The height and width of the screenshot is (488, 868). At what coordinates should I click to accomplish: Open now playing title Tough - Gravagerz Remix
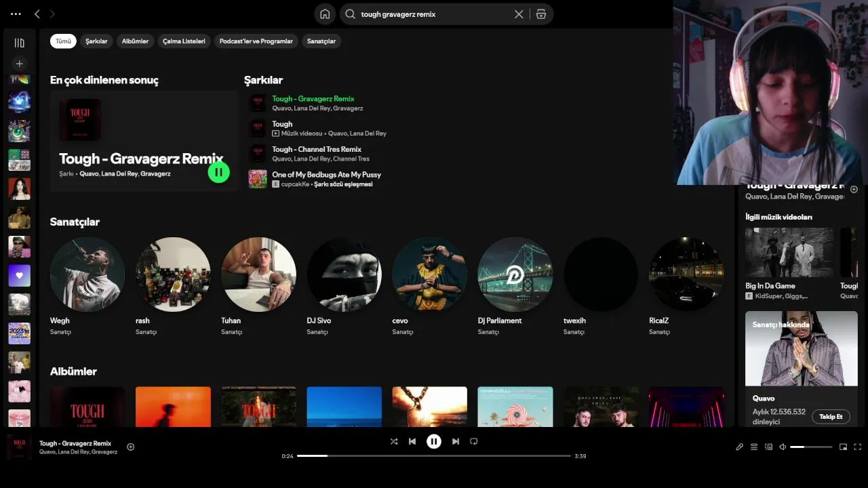tap(75, 443)
